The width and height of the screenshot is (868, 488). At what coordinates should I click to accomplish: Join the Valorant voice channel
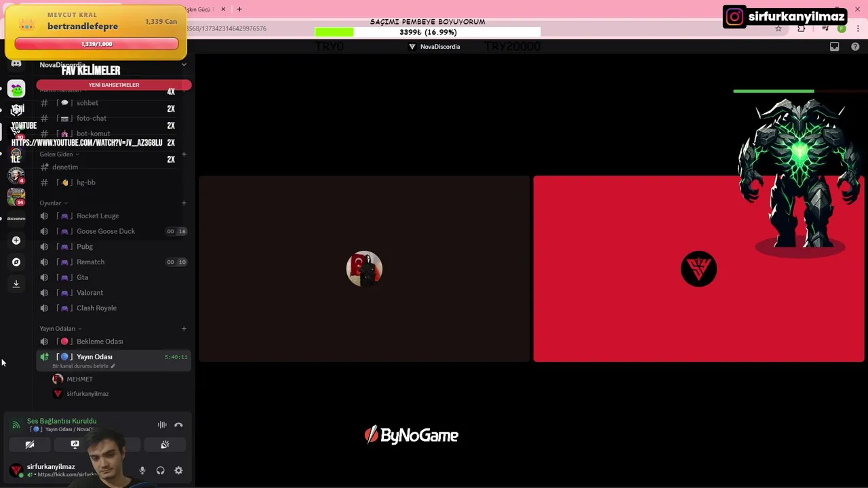[x=113, y=293]
